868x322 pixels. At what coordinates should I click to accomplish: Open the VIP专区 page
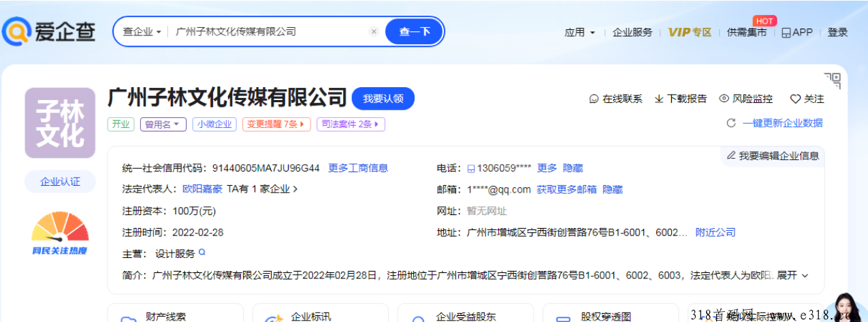[690, 32]
